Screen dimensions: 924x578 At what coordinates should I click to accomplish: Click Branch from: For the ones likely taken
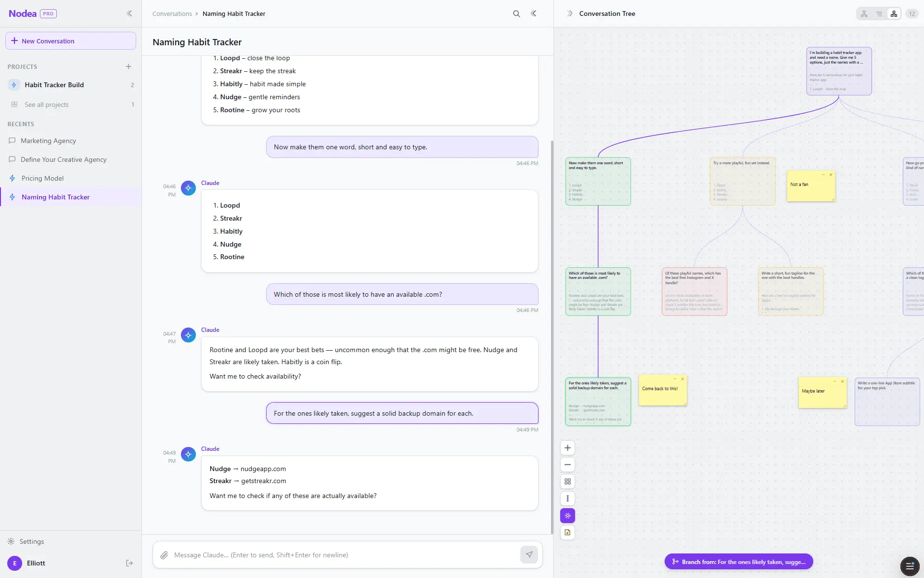point(739,562)
